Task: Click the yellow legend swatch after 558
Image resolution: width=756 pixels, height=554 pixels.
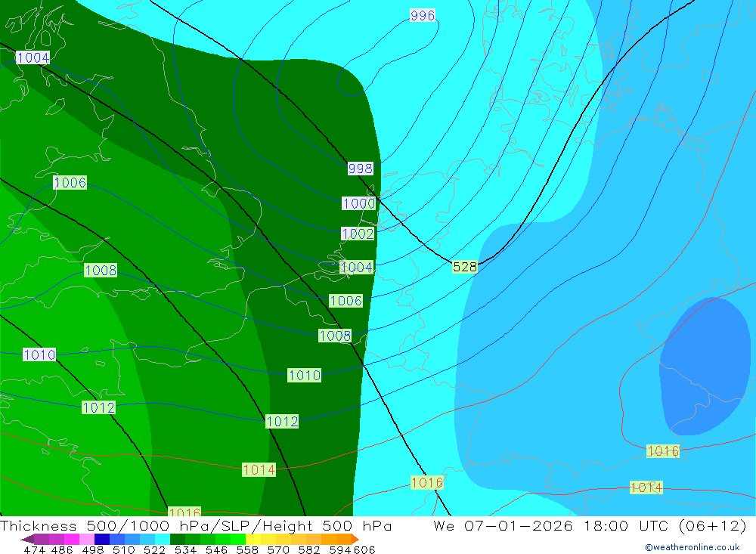Action: tap(253, 539)
